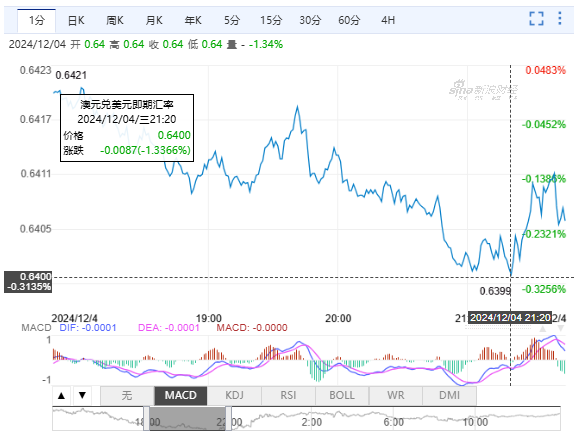Viewport: 585px width, 440px height.
Task: Switch to the 周K weekly chart tab
Action: 115,21
